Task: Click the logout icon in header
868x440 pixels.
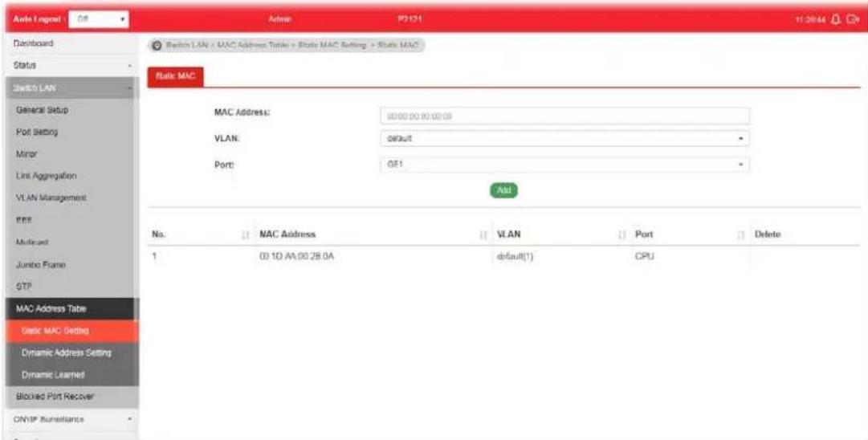Action: click(x=854, y=19)
